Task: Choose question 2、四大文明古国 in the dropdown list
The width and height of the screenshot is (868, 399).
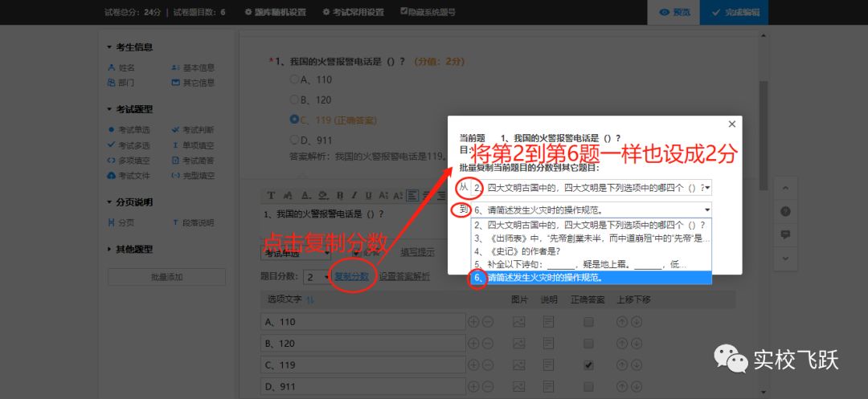Action: (x=592, y=225)
